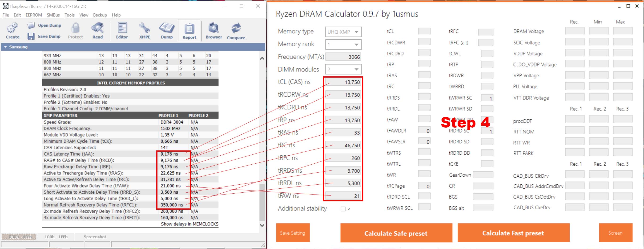644x249 pixels.
Task: Click the DDR4-3004 speed grade cell
Action: click(x=172, y=122)
